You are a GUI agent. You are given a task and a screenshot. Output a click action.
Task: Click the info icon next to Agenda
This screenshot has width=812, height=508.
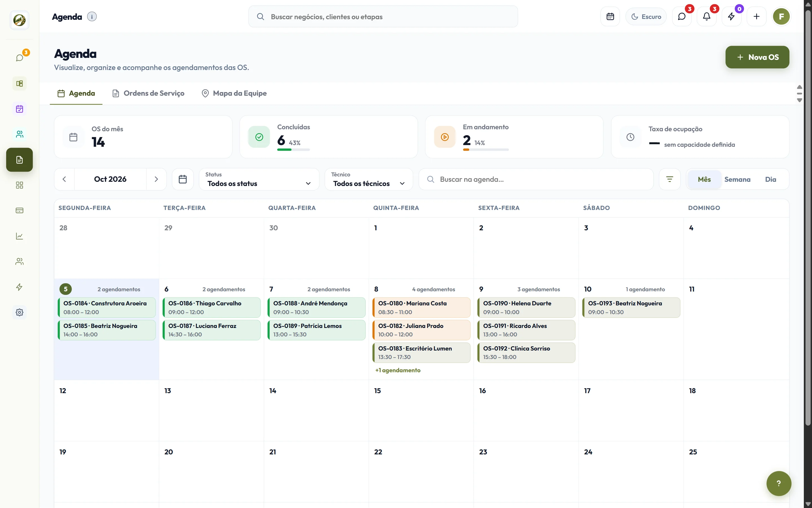[x=92, y=16]
